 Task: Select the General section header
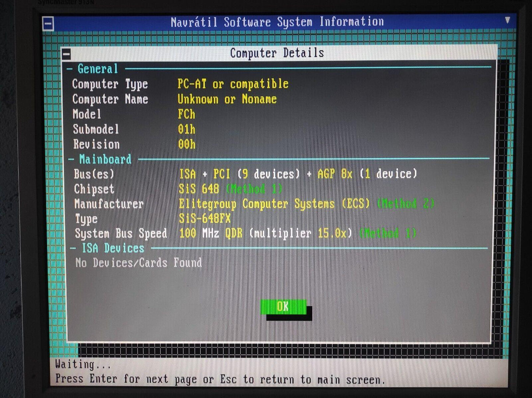(x=98, y=69)
